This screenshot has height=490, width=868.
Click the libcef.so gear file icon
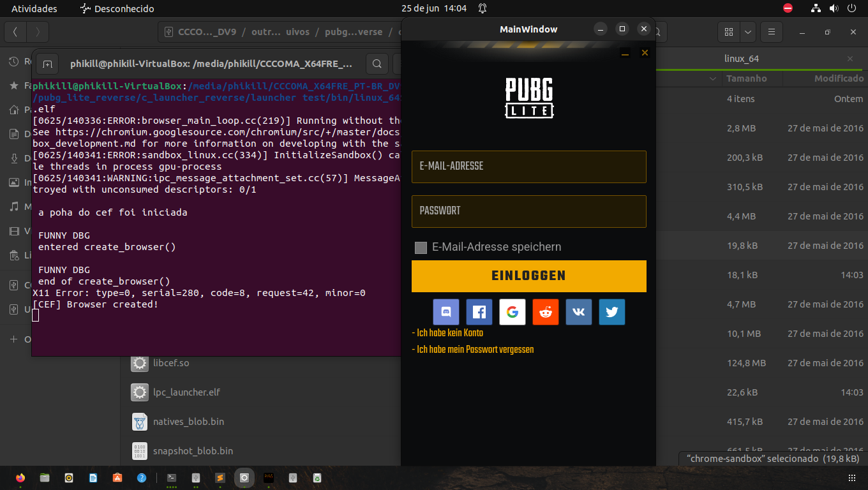click(140, 363)
